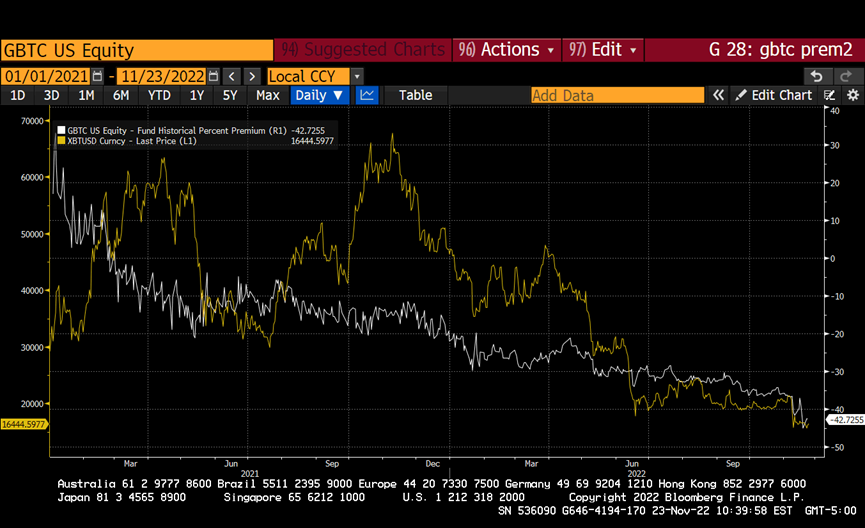Collapse panel with double left chevron

(x=717, y=95)
